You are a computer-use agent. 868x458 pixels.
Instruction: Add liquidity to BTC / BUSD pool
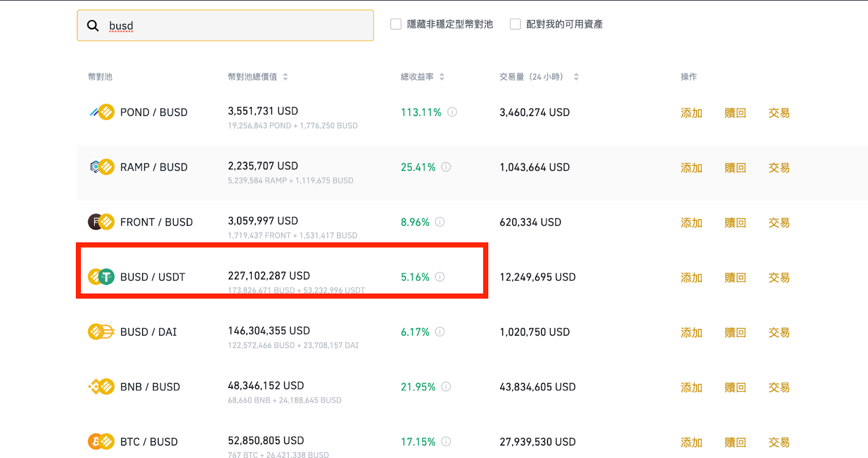point(692,442)
